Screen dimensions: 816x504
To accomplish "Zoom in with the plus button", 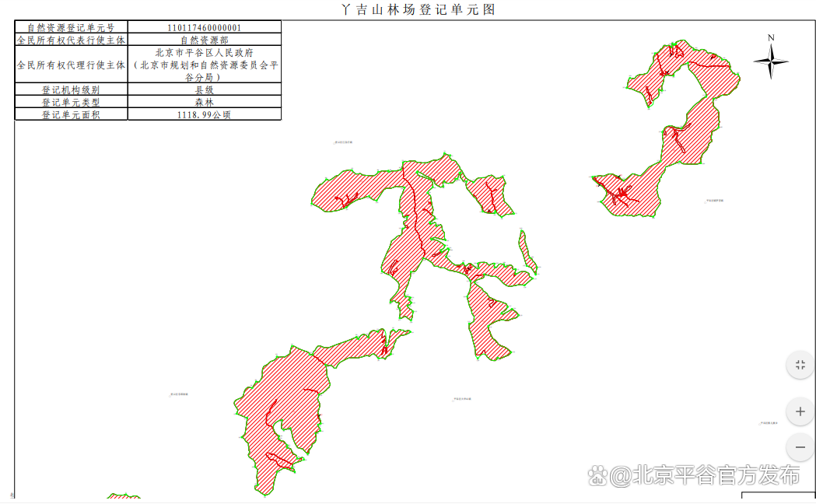I will [800, 411].
